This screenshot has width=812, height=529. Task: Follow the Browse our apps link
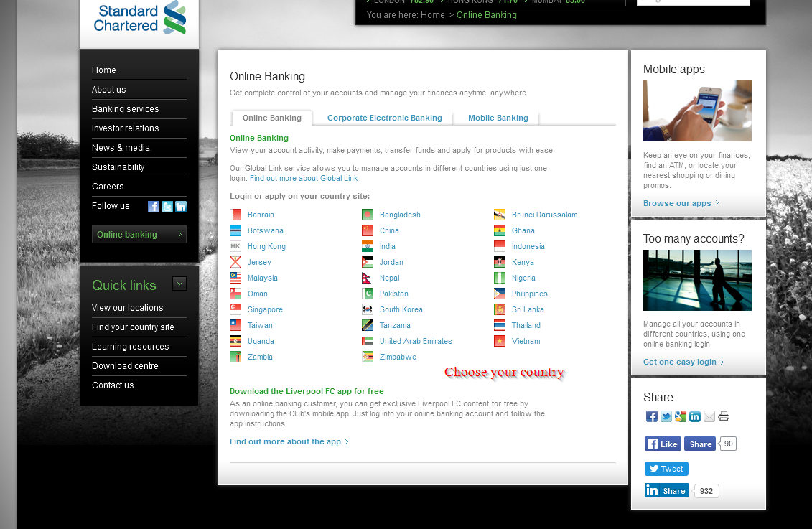[681, 203]
